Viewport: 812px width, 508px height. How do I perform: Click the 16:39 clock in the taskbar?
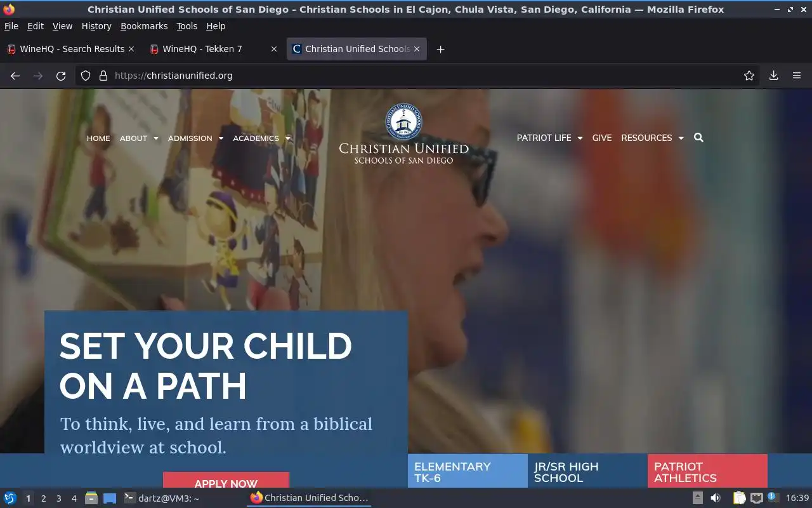pos(797,498)
